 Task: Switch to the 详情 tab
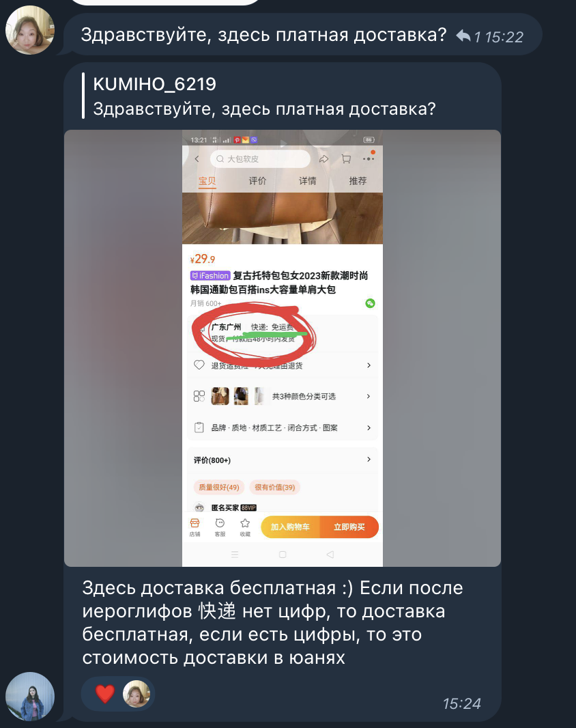click(x=307, y=180)
